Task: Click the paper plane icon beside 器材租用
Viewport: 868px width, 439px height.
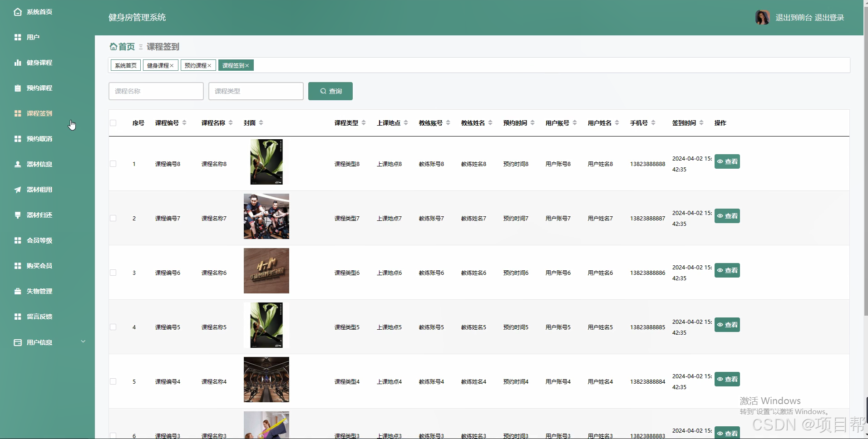Action: [x=18, y=190]
